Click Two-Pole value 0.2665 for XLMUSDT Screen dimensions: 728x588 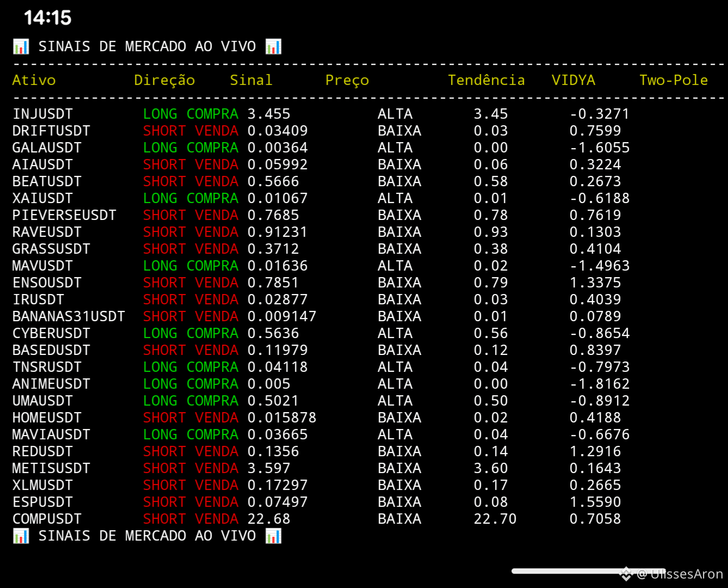[595, 485]
